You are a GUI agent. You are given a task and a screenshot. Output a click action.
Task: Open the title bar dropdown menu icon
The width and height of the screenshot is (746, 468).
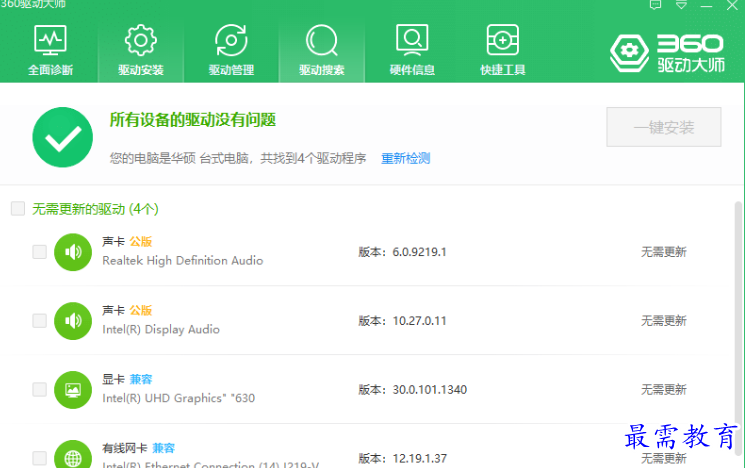pos(681,5)
